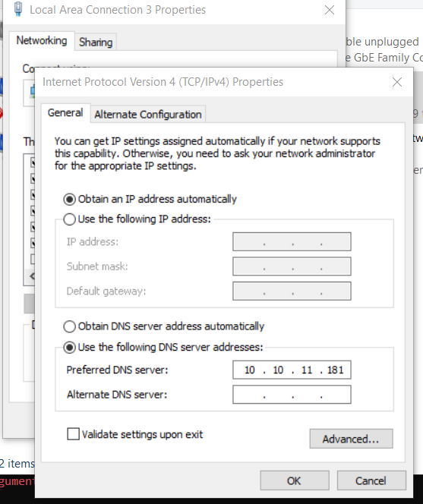Image resolution: width=423 pixels, height=504 pixels.
Task: Click the network adapter icon in title bar
Action: point(18,9)
